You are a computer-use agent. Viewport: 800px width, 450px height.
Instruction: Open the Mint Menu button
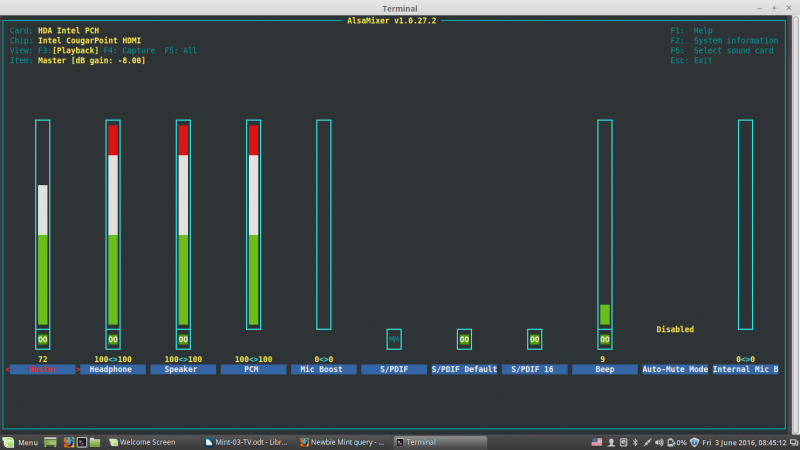(x=20, y=442)
